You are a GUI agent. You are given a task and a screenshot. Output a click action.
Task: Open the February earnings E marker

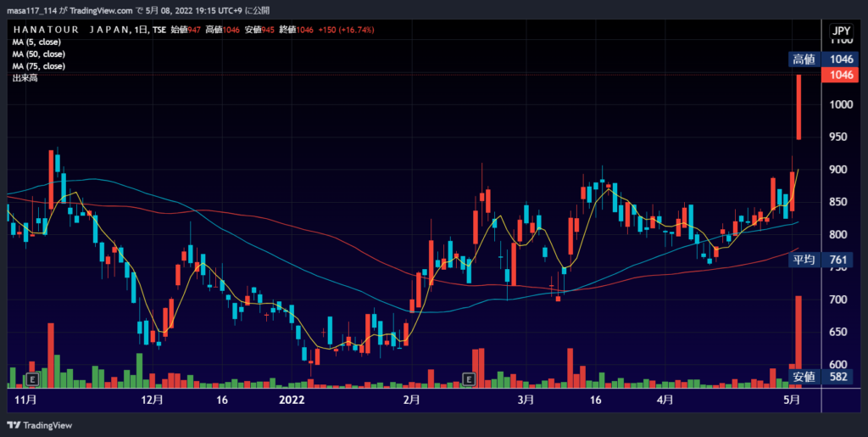pos(468,379)
